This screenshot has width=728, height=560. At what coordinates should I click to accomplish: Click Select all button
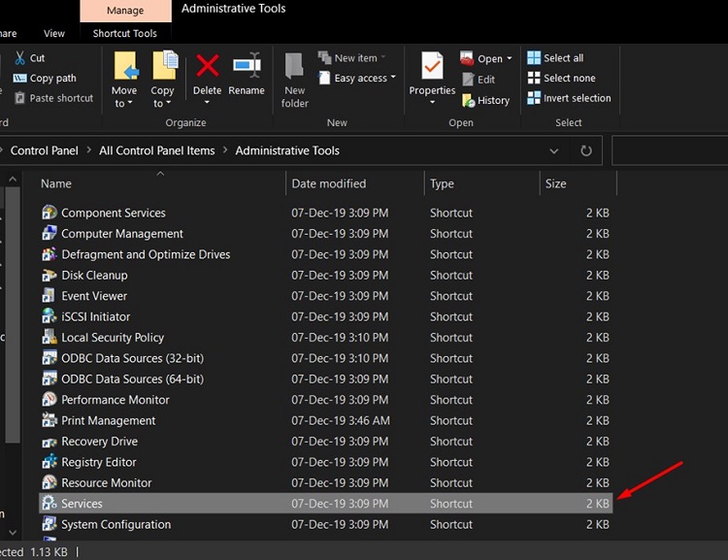pyautogui.click(x=555, y=58)
